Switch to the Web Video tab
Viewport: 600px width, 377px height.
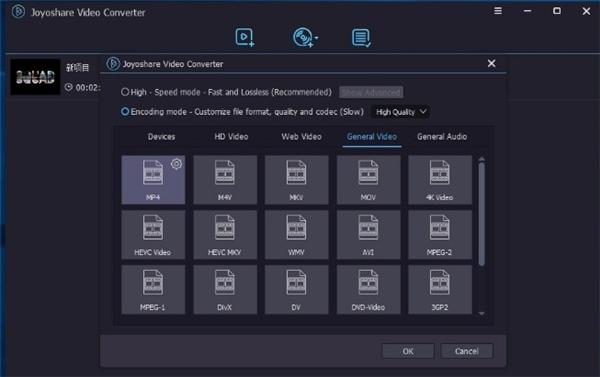coord(302,137)
